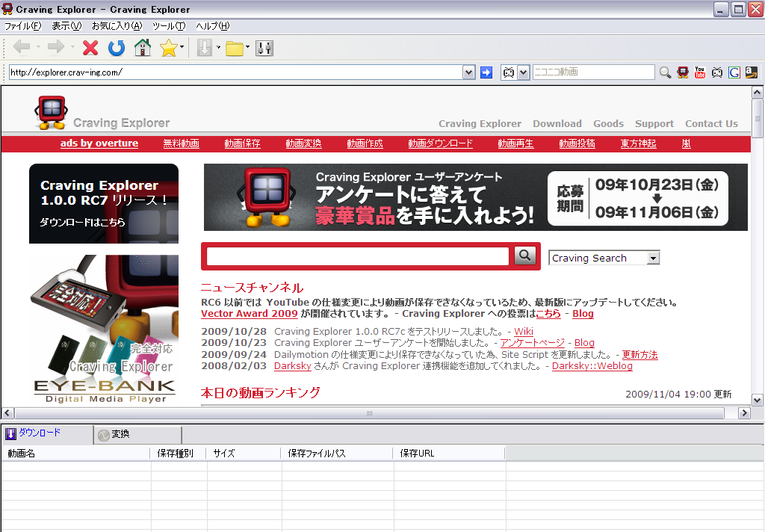
Task: Click in the address URL field
Action: 235,72
